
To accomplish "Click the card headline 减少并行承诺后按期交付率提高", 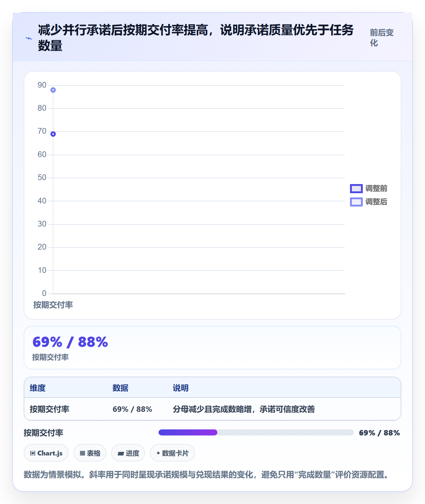I will [196, 38].
